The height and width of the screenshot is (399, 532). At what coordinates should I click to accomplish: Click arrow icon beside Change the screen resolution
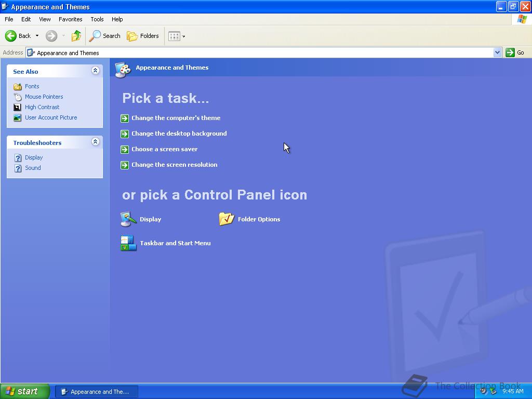(125, 165)
